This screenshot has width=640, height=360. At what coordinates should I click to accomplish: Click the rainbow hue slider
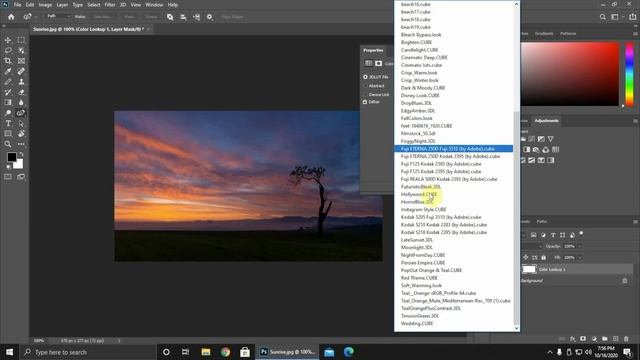(x=629, y=73)
